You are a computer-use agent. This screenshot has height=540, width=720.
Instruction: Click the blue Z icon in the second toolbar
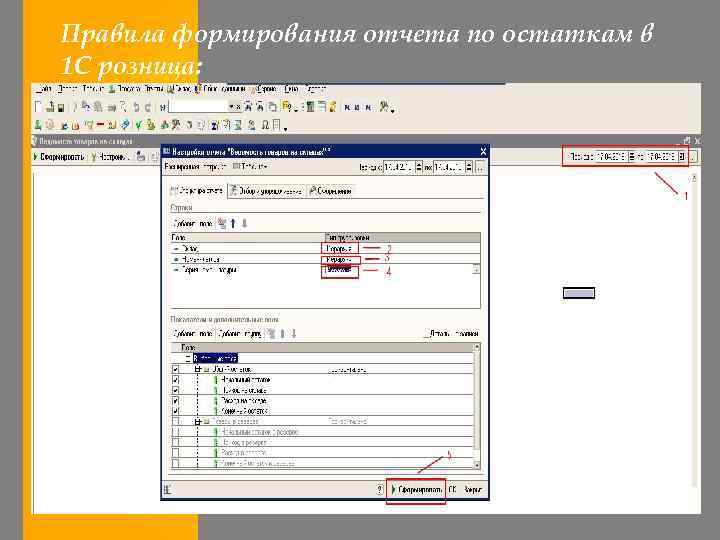pos(214,125)
